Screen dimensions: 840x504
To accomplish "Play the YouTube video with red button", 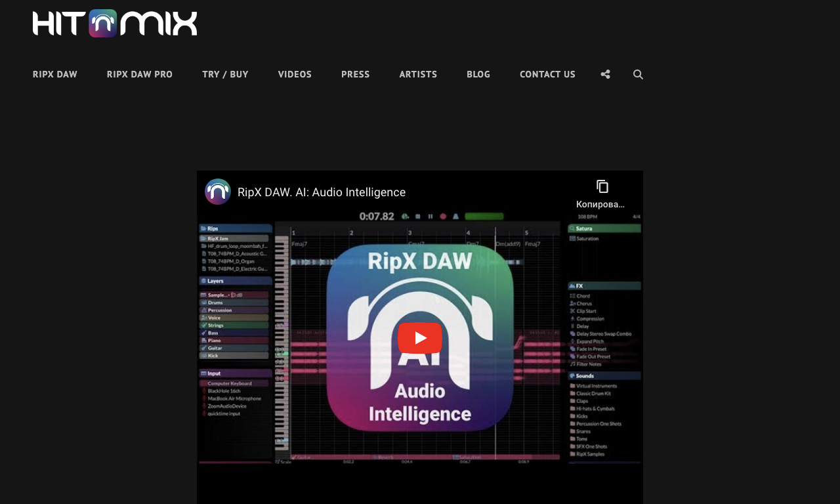I will tap(420, 338).
